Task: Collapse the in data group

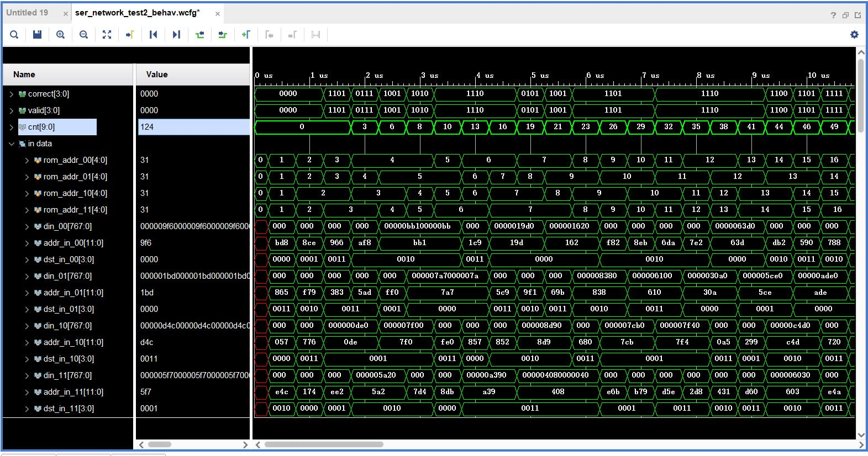Action: click(11, 144)
